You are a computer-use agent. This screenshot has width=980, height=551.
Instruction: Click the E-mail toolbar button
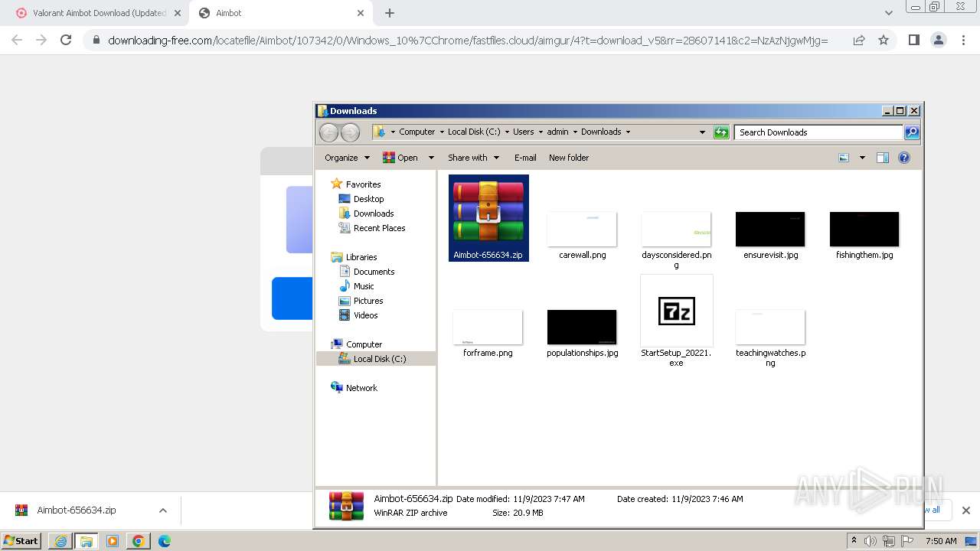[x=525, y=158]
